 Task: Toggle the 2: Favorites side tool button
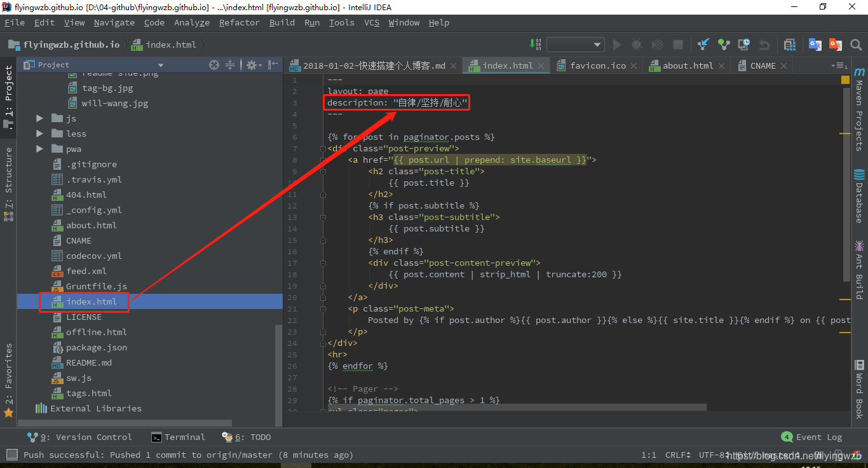pos(8,380)
